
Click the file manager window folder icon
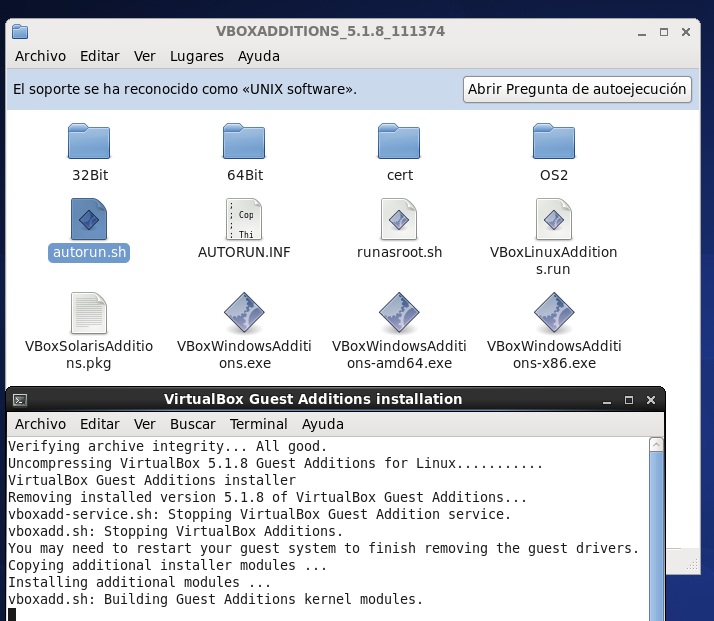20,31
